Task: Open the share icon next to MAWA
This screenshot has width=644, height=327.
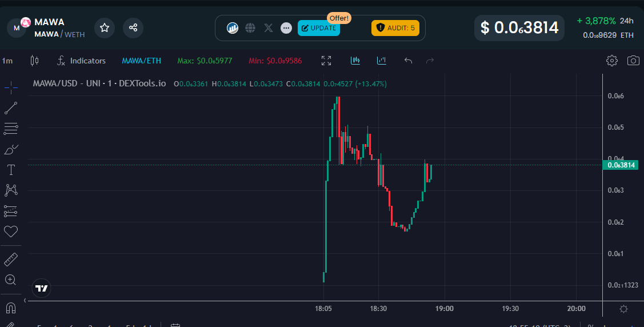Action: (x=133, y=28)
